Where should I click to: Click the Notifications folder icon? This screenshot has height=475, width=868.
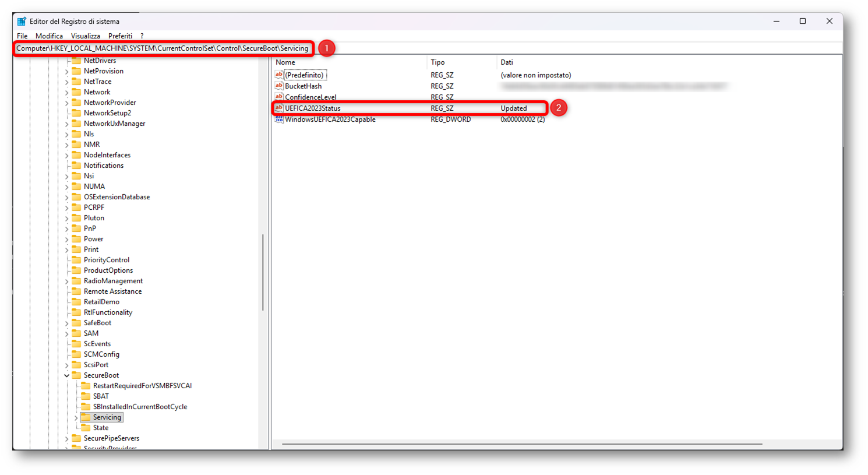76,166
